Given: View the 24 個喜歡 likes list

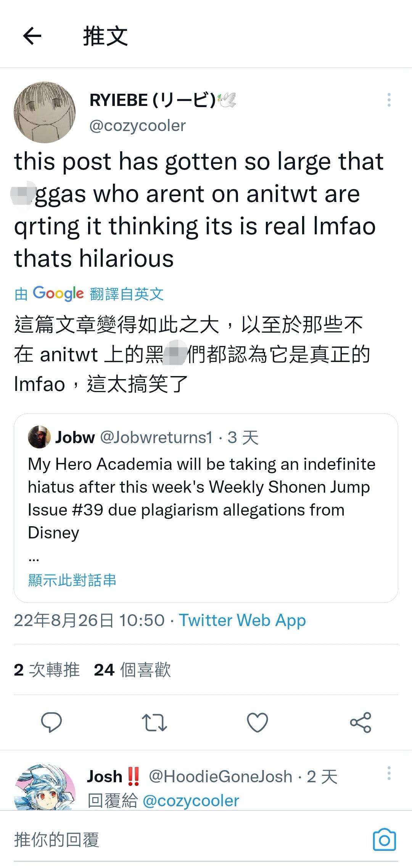Looking at the screenshot, I should pos(132,669).
